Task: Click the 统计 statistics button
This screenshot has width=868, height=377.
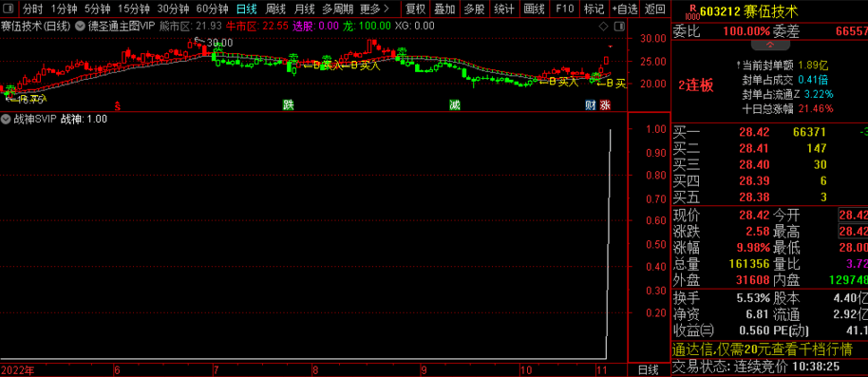Action: coord(503,9)
